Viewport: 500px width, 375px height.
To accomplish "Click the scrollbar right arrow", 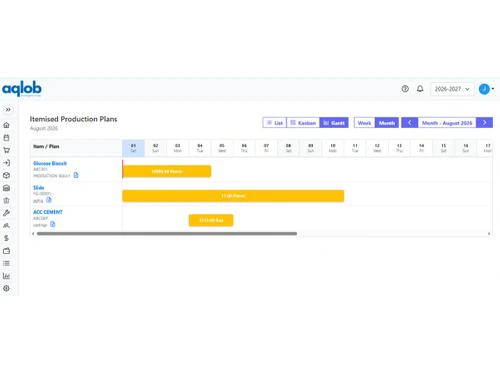I will coord(489,234).
